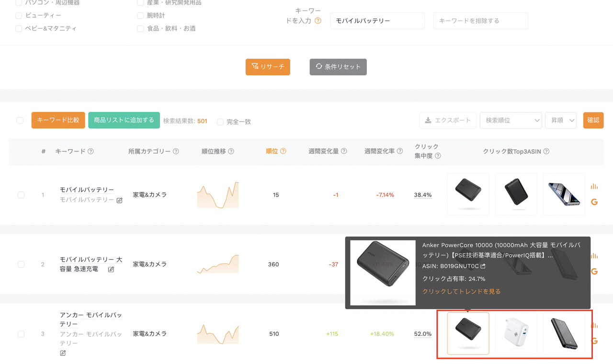Click the Google search icon in row 3
Image resolution: width=613 pixels, height=364 pixels.
point(594,341)
